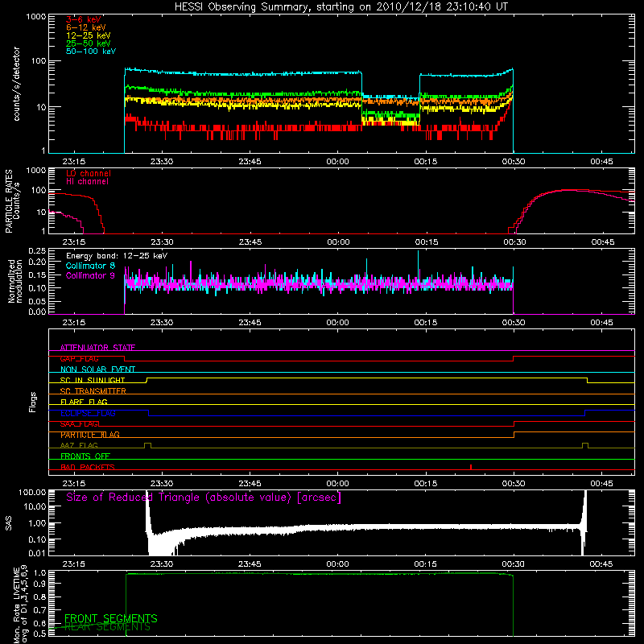Click the 23:45 tick label under the modulation plot
Image resolution: width=644 pixels, height=644 pixels.
coord(250,323)
